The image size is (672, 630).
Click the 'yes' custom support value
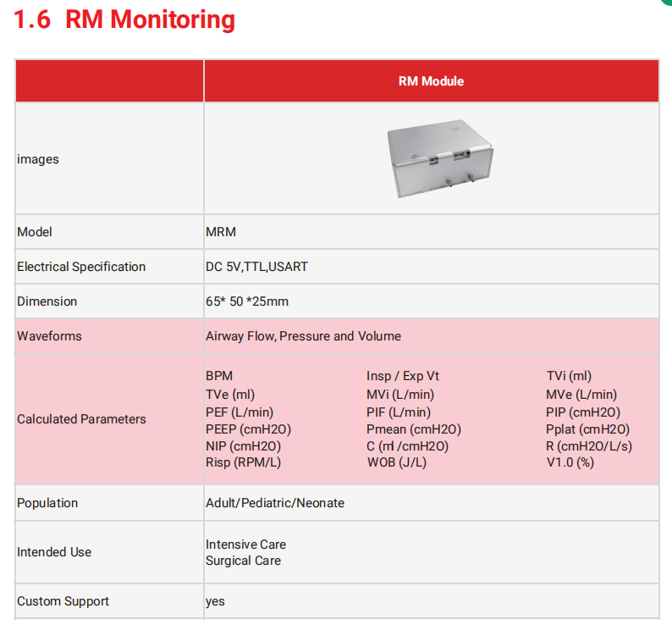(x=215, y=601)
